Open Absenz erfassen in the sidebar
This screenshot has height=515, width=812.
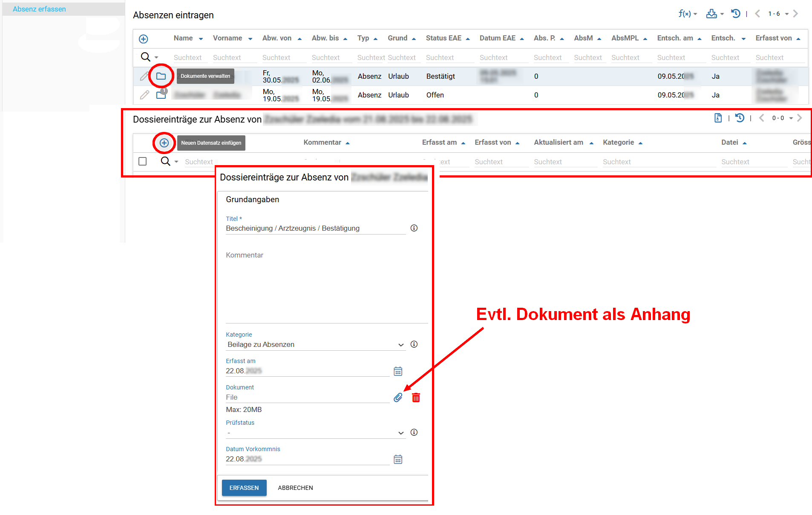(39, 9)
